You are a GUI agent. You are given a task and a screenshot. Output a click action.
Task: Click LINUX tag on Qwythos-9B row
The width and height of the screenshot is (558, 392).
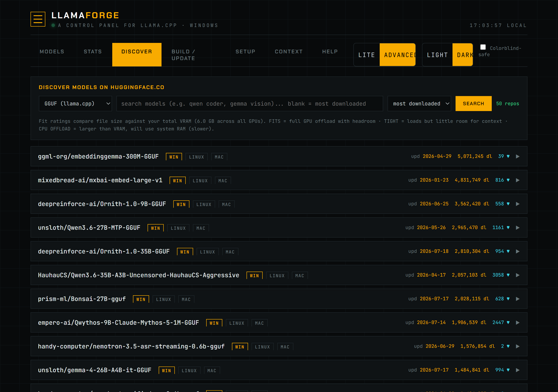tap(237, 323)
